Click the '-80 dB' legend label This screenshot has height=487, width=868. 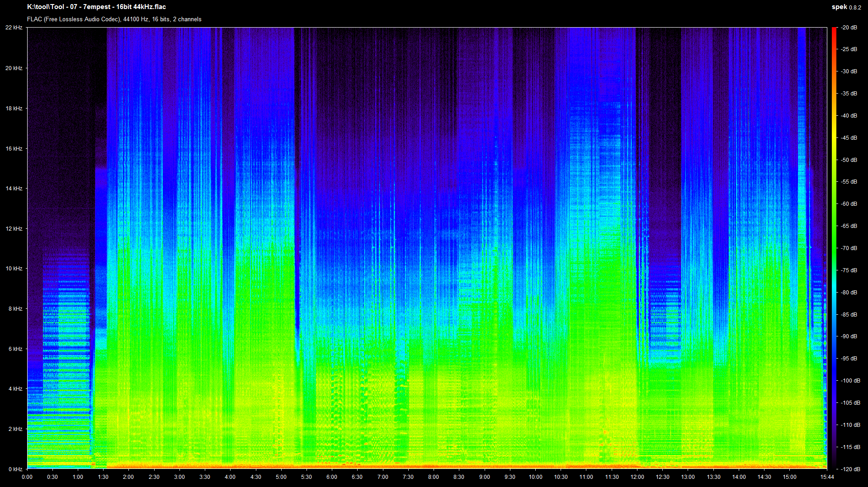point(849,293)
